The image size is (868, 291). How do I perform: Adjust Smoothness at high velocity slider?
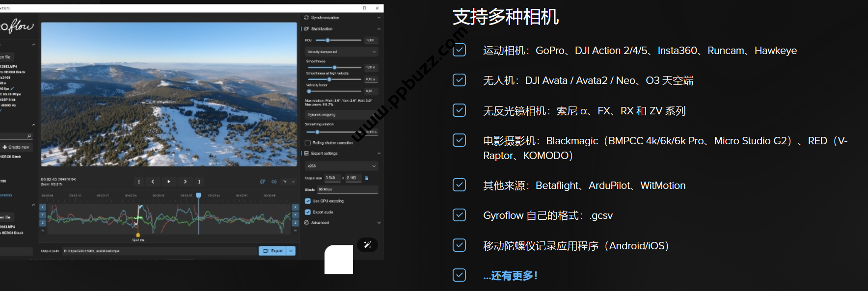point(333,79)
